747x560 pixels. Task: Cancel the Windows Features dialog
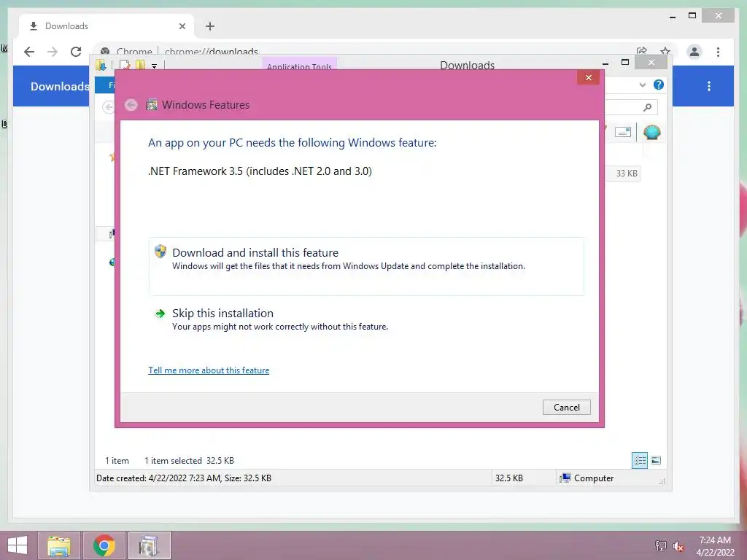pos(566,407)
